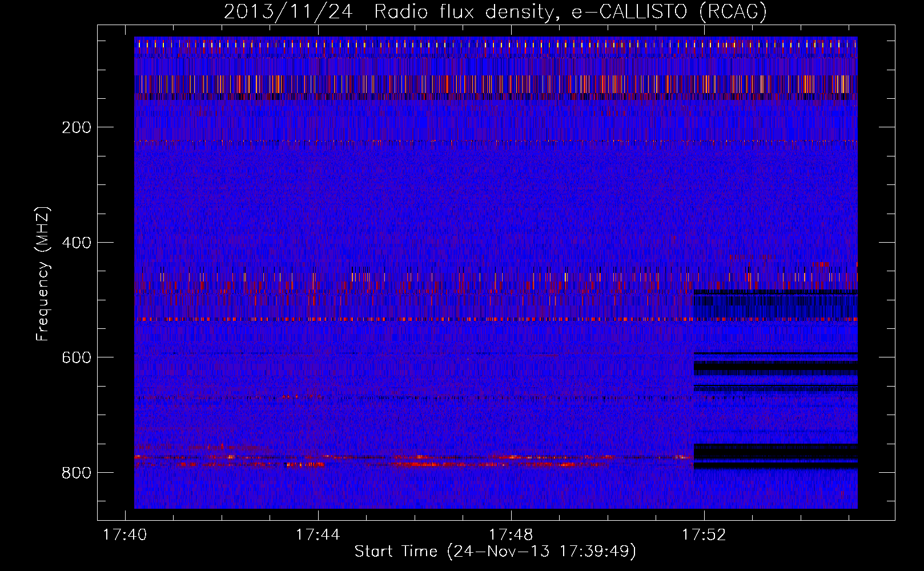This screenshot has width=924, height=571.
Task: Click the 600 frequency tick label
Action: pyautogui.click(x=77, y=357)
